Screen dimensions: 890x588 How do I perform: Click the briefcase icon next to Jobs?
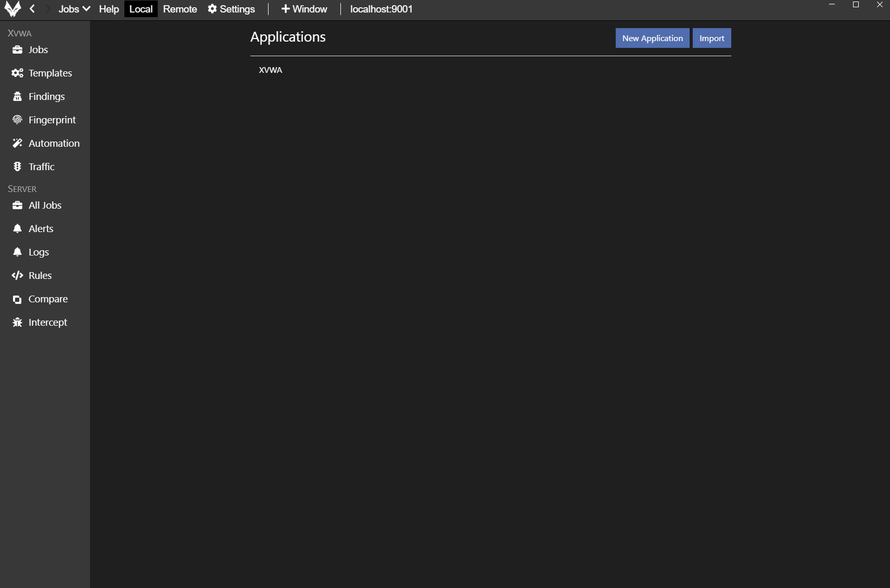pos(17,50)
